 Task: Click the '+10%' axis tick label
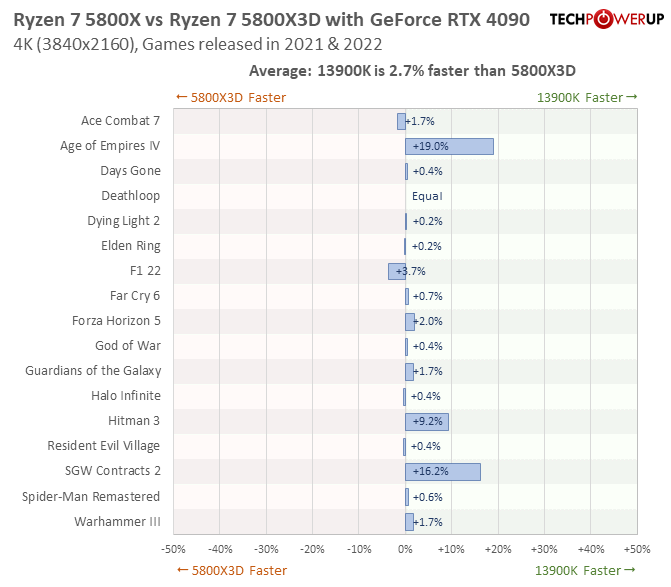click(451, 549)
